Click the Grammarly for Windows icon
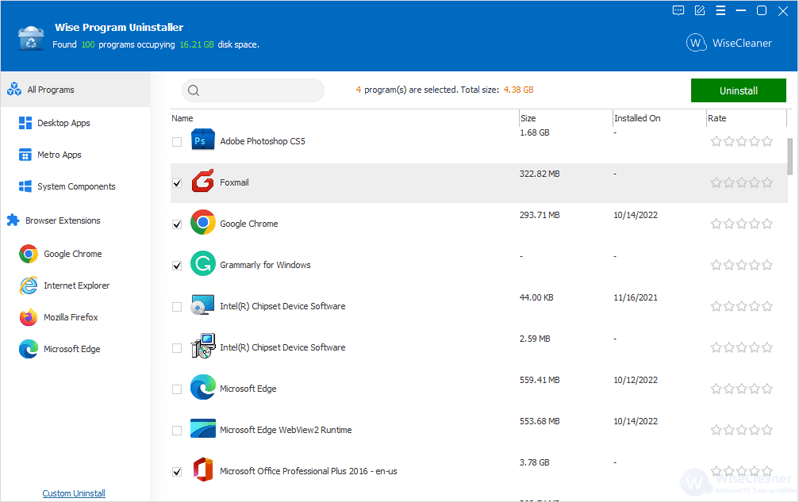 click(203, 263)
